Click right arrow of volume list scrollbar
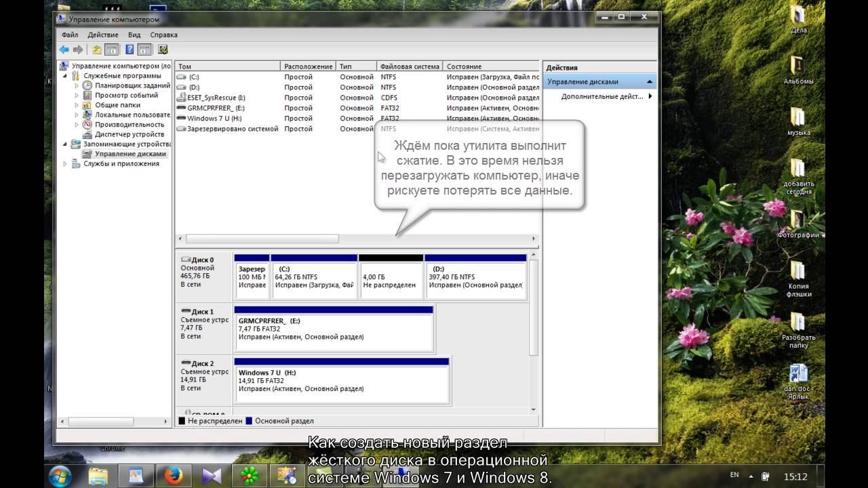This screenshot has height=488, width=868. [x=534, y=239]
